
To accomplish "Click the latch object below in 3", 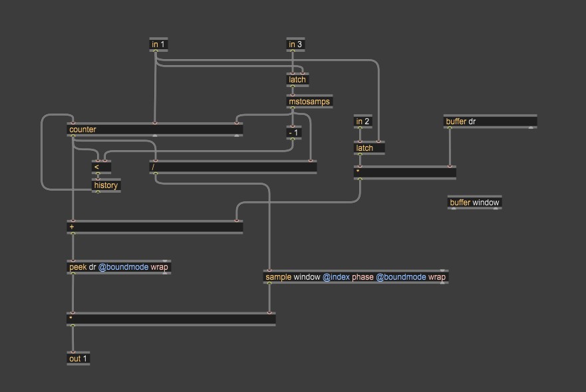I will pyautogui.click(x=297, y=80).
